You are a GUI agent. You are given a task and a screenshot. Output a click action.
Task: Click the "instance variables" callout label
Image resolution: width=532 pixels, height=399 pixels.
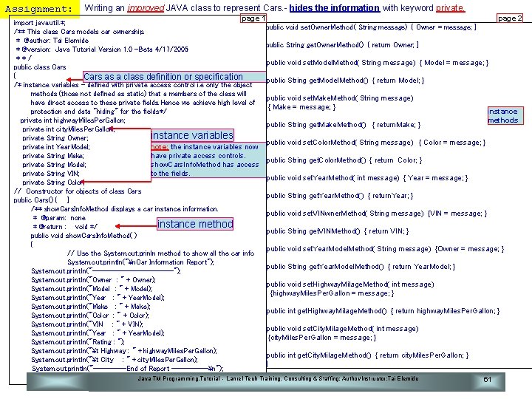tap(192, 135)
